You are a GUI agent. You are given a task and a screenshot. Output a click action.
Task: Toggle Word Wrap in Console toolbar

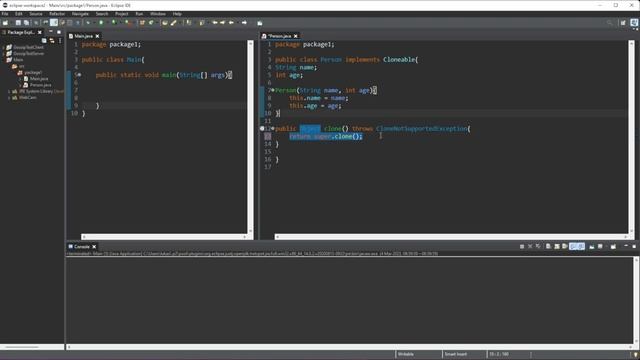pyautogui.click(x=564, y=247)
